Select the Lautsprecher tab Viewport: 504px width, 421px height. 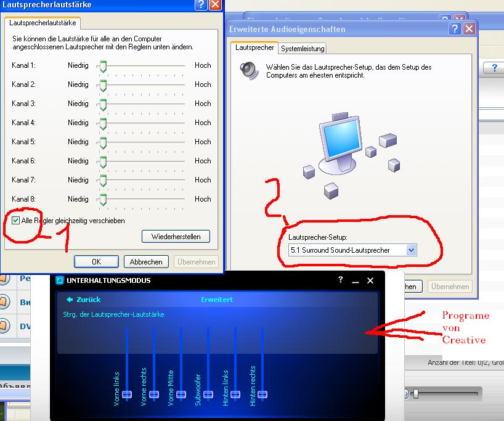pos(254,47)
